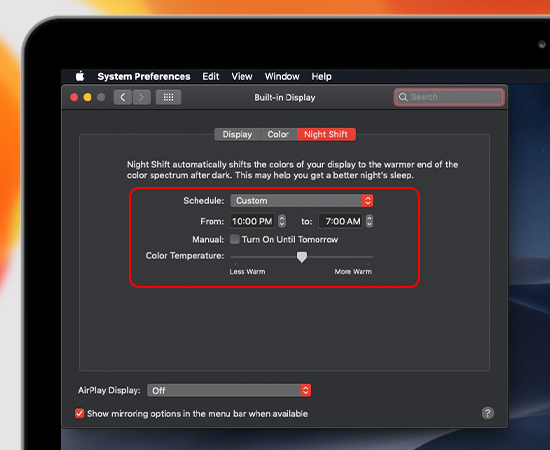
Task: Select the Night Shift tab
Action: 326,134
